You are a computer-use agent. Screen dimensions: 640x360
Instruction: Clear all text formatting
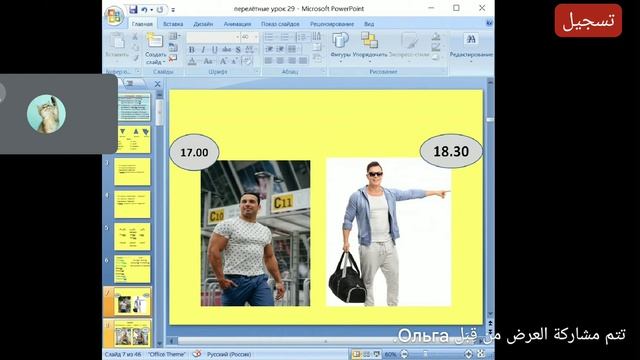click(x=247, y=62)
